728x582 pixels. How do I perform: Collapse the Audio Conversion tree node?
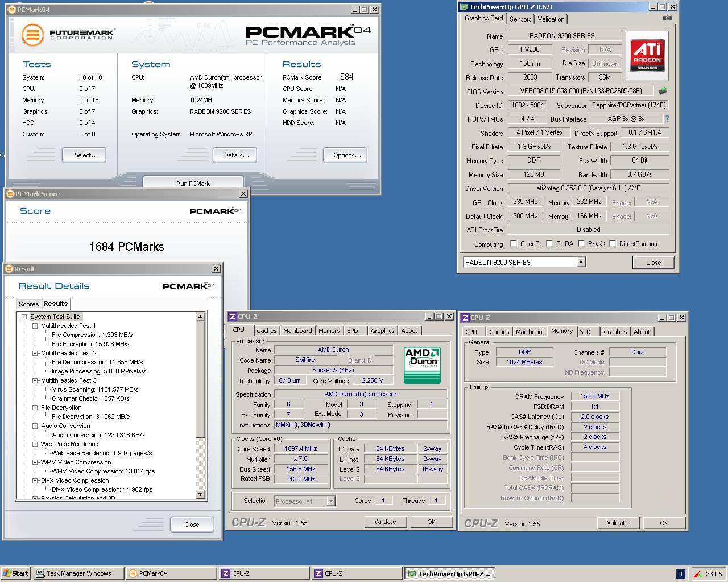coord(35,426)
